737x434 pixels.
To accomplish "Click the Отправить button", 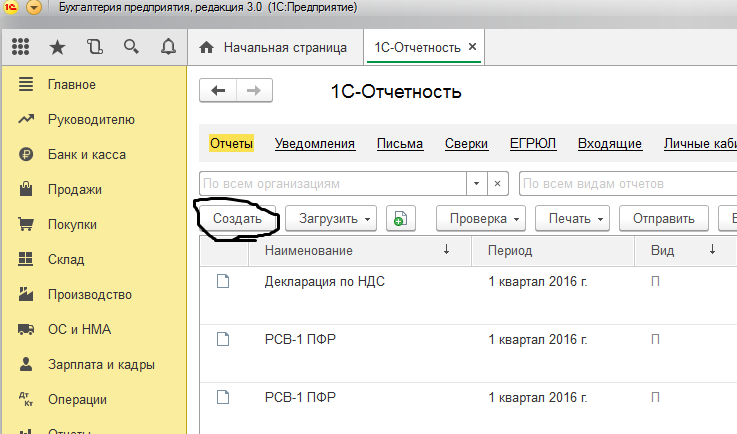I will tap(664, 219).
